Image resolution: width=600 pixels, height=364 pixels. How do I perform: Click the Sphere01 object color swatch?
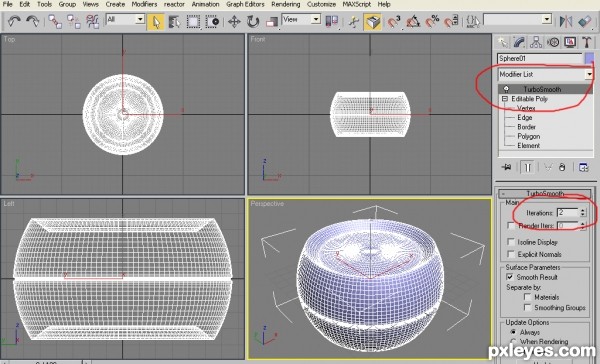pyautogui.click(x=590, y=58)
